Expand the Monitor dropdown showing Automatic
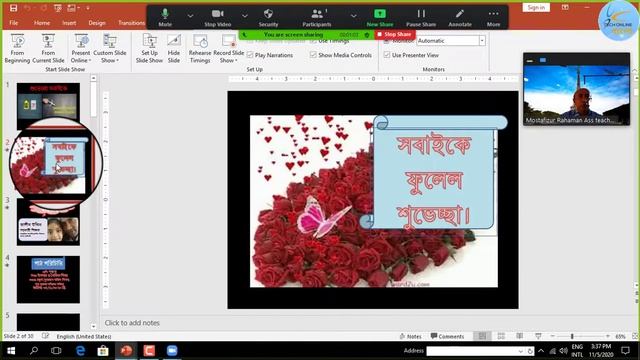This screenshot has width=640, height=360. [x=482, y=41]
